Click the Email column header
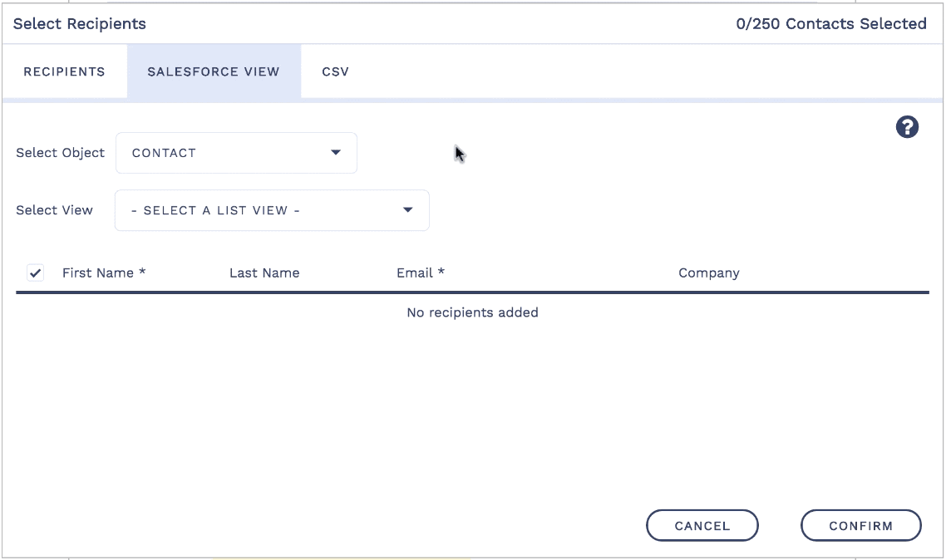This screenshot has height=560, width=946. tap(421, 273)
